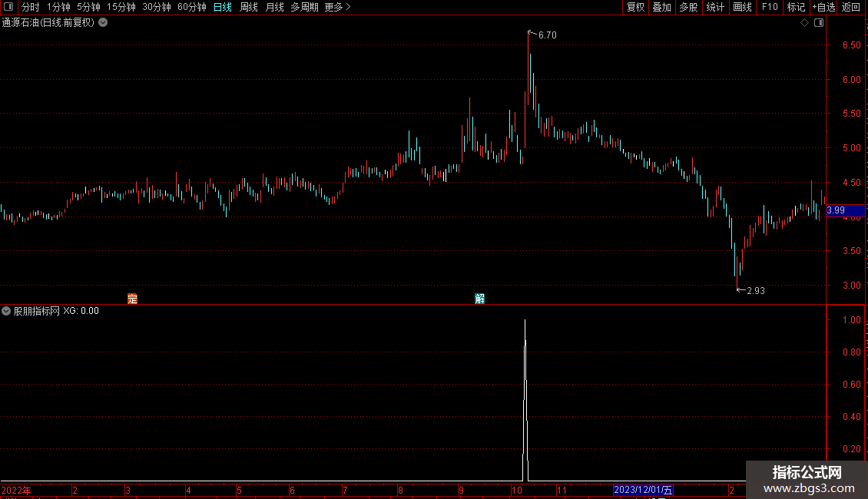The height and width of the screenshot is (499, 868).
Task: Open the 统计 statistics tool
Action: click(715, 7)
